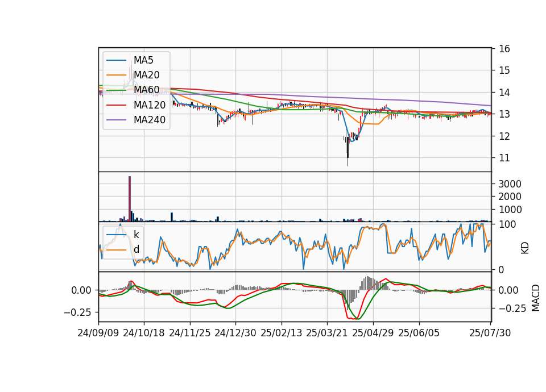Viewport: 546px width, 392px height.
Task: Click the date label 24/11/25
Action: click(x=190, y=333)
